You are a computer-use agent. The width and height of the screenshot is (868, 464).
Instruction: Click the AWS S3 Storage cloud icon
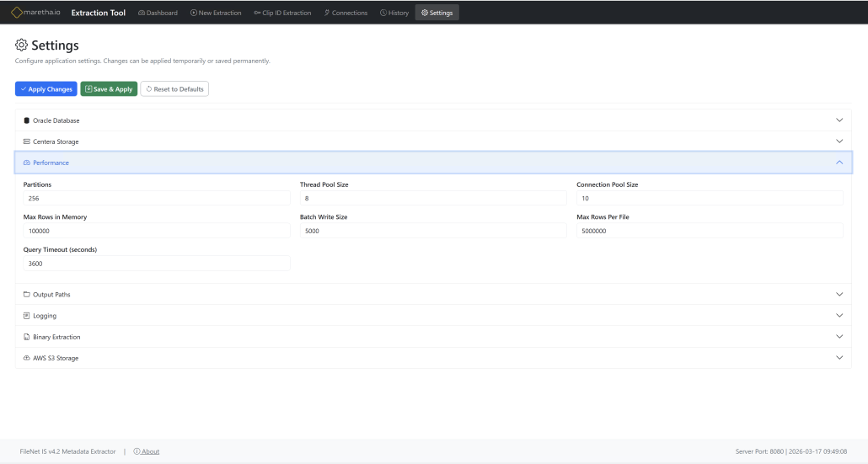(27, 358)
